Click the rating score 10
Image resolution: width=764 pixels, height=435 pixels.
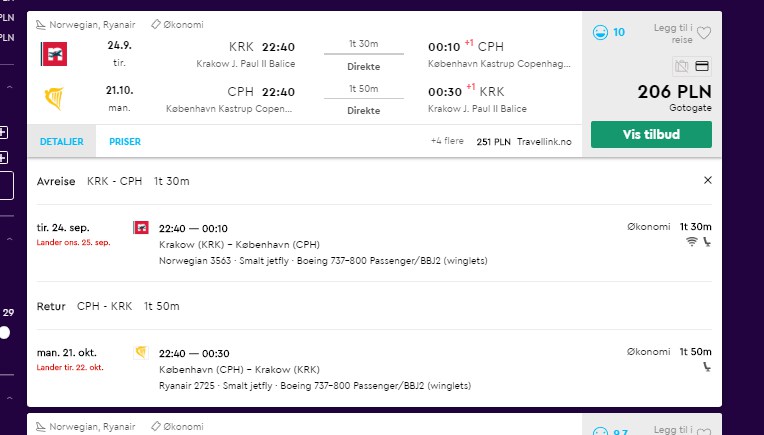tap(619, 32)
